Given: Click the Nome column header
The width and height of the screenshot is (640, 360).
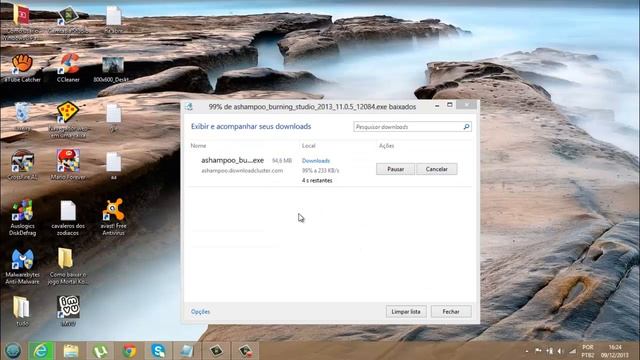Looking at the screenshot, I should tap(198, 146).
